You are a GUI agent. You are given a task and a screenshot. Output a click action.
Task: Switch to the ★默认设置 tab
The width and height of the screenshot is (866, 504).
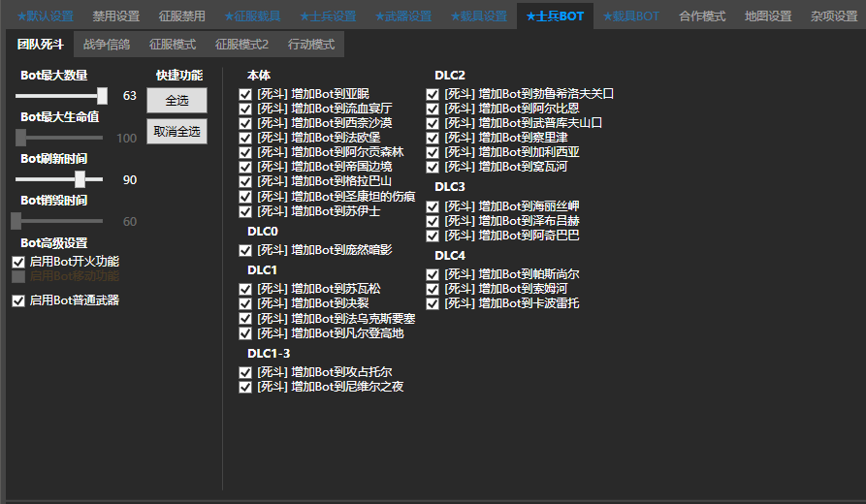pos(45,16)
